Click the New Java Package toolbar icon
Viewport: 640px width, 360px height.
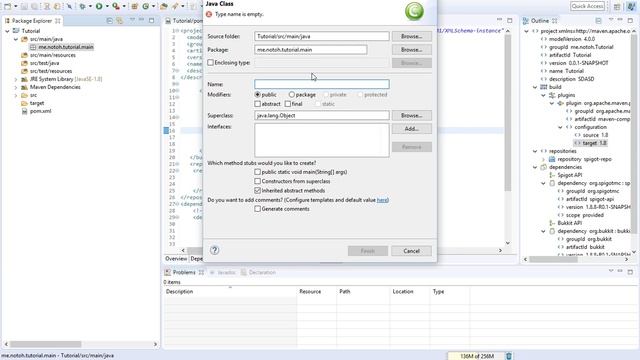[135, 6]
